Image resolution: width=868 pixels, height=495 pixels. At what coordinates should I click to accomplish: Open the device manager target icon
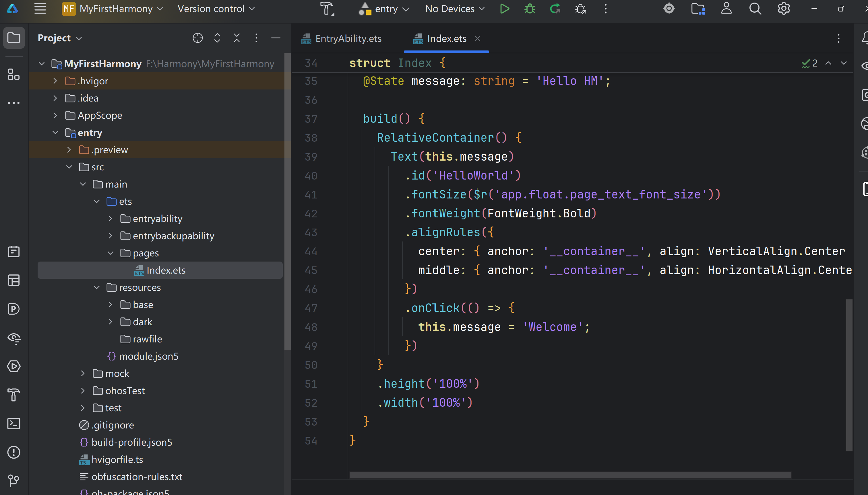pyautogui.click(x=669, y=9)
